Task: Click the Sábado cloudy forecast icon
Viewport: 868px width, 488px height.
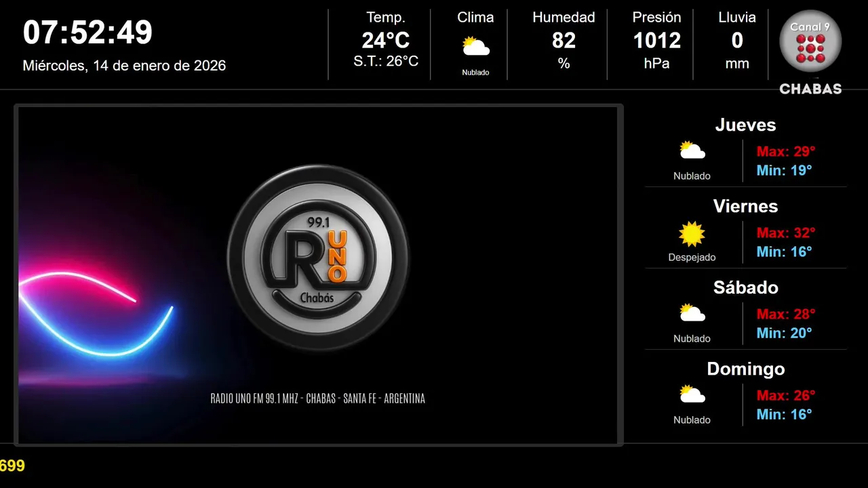Action: tap(692, 312)
